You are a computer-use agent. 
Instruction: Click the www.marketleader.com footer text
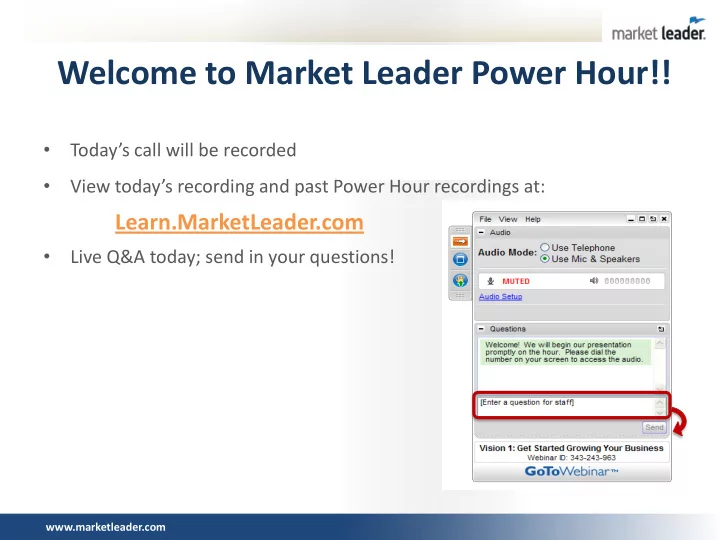pos(106,527)
